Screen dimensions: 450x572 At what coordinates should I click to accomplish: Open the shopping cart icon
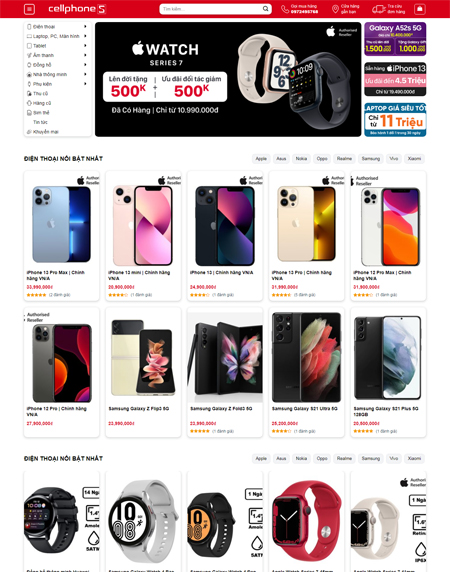point(420,9)
